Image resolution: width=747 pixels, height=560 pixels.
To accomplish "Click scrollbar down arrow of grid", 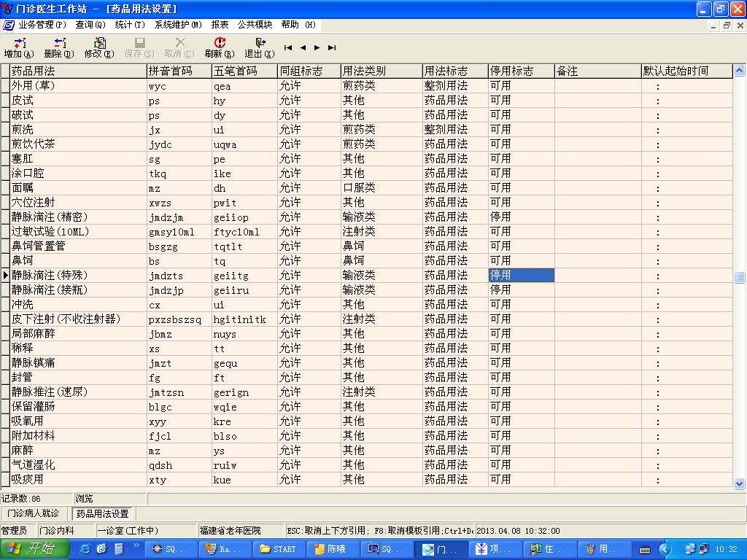I will [x=740, y=484].
